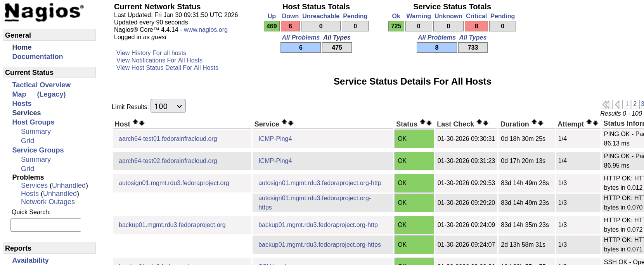Open the www.nagios.org link
The width and height of the screenshot is (644, 265).
[x=206, y=29]
